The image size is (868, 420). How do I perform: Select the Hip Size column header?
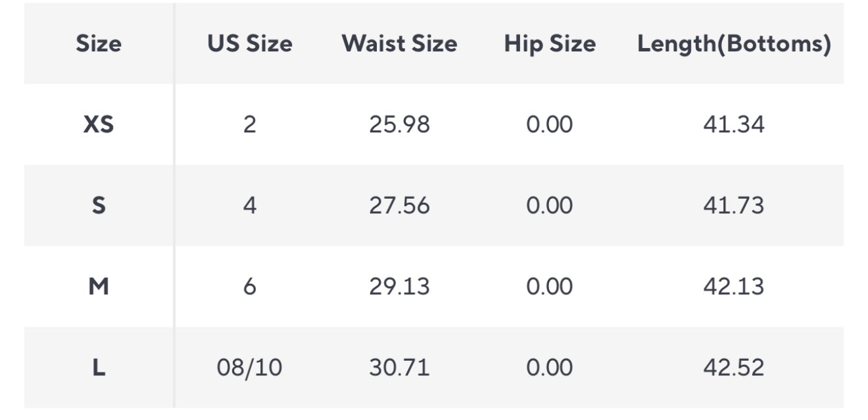tap(550, 44)
